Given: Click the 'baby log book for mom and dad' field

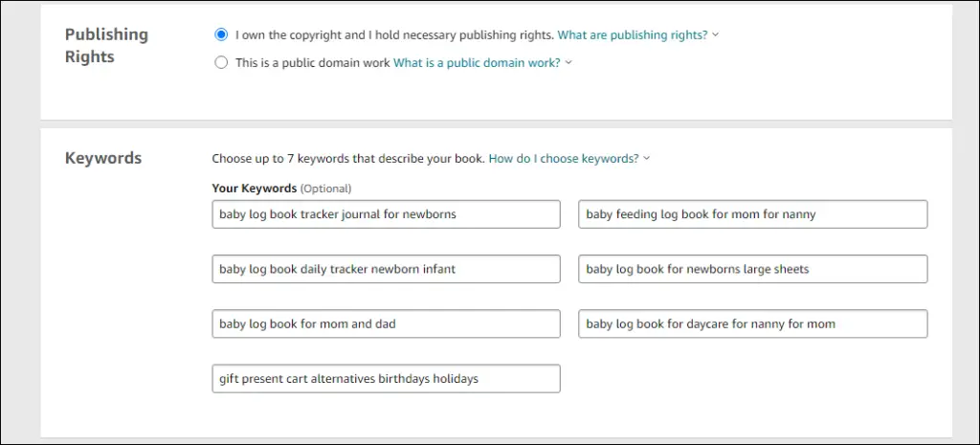Looking at the screenshot, I should pos(387,324).
